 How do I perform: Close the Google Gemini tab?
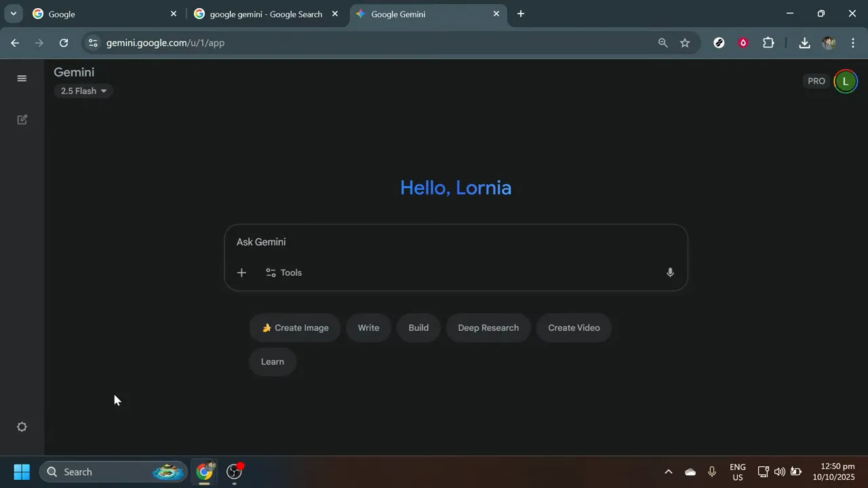pyautogui.click(x=496, y=14)
